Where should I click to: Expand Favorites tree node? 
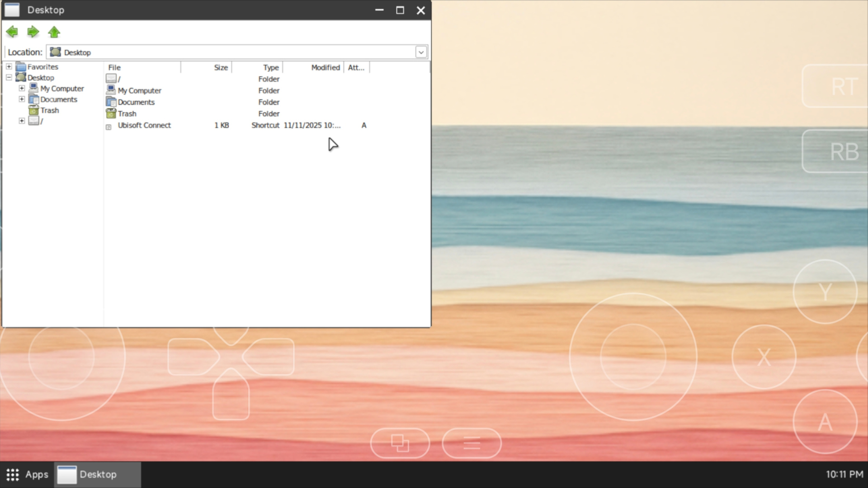tap(9, 67)
